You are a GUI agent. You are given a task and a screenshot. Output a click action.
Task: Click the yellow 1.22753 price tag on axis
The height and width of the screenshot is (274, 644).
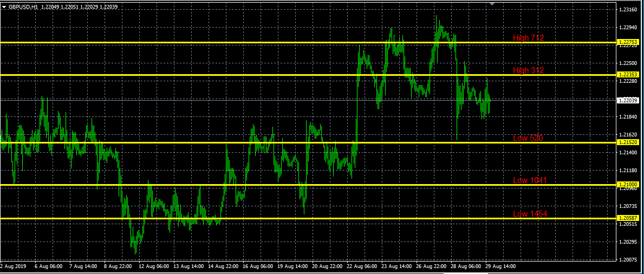pos(628,42)
